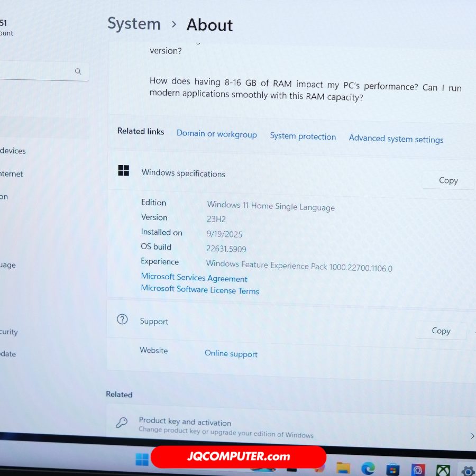This screenshot has width=476, height=476.
Task: Copy the Windows specifications
Action: 448,181
